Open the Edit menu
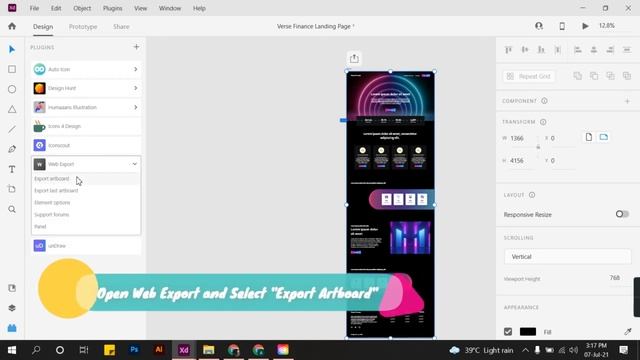This screenshot has width=640, height=360. 56,8
